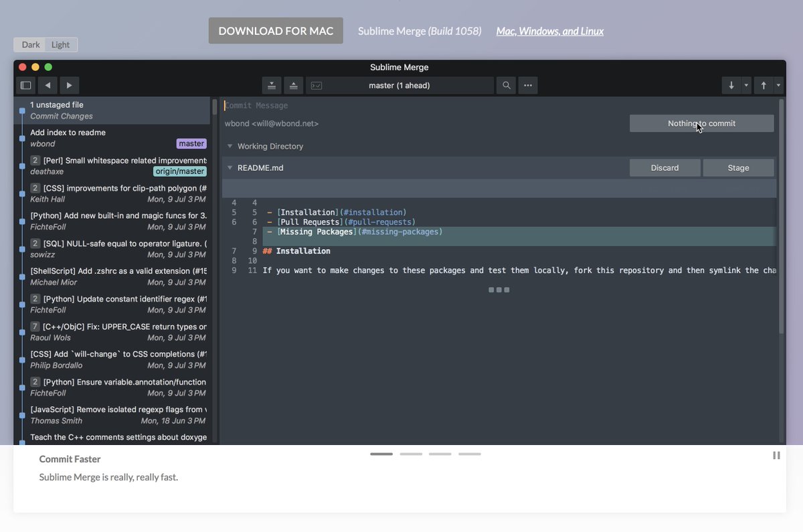Select Python Update constant identifier regex commit
The width and height of the screenshot is (803, 532).
112,304
